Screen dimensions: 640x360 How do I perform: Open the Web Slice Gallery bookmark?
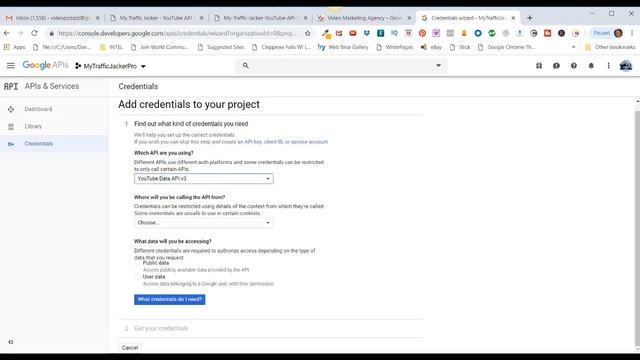pos(343,47)
